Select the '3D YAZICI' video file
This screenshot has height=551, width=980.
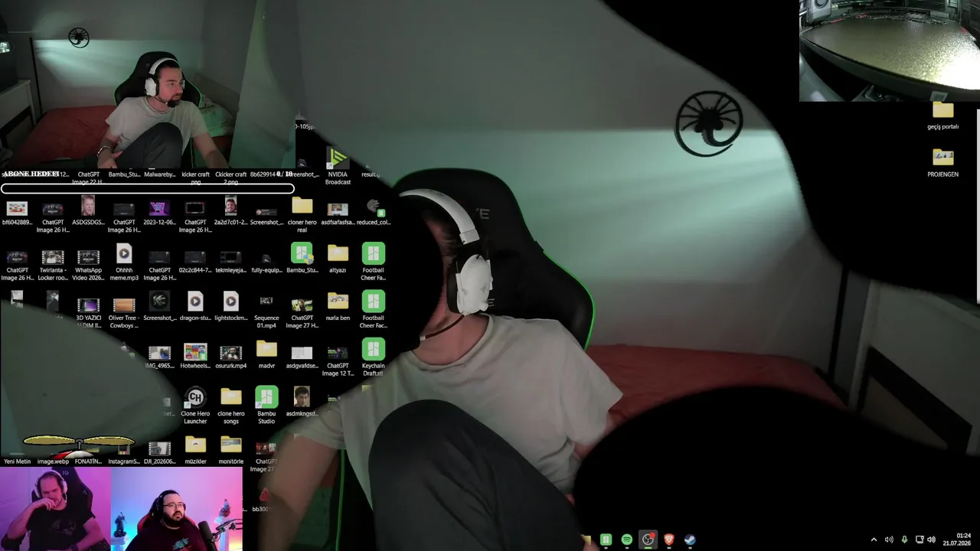88,313
